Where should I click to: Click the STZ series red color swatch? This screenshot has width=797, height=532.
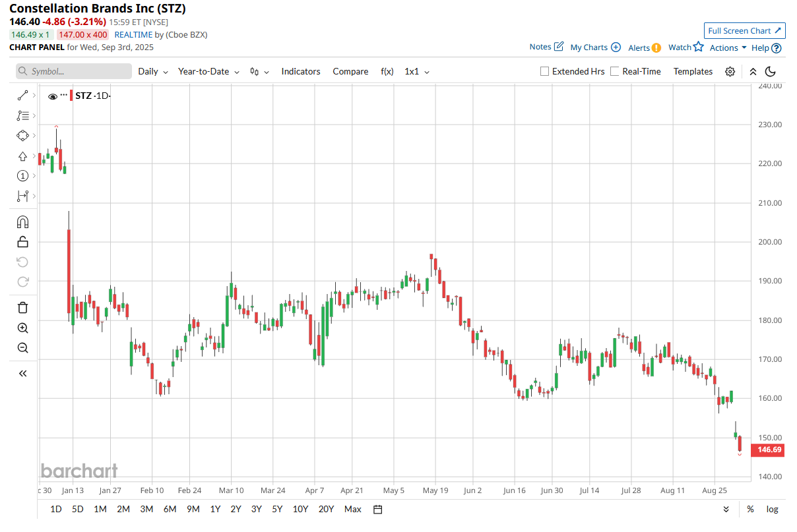click(x=71, y=96)
